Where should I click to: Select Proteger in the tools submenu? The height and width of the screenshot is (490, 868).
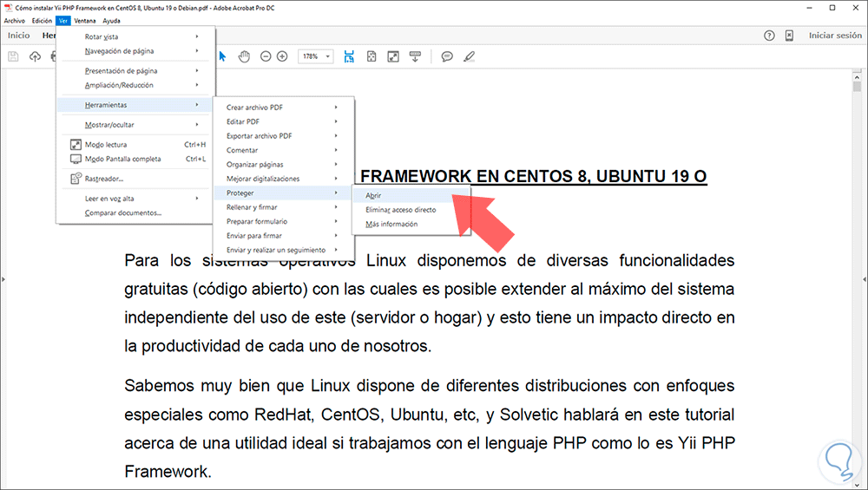283,193
